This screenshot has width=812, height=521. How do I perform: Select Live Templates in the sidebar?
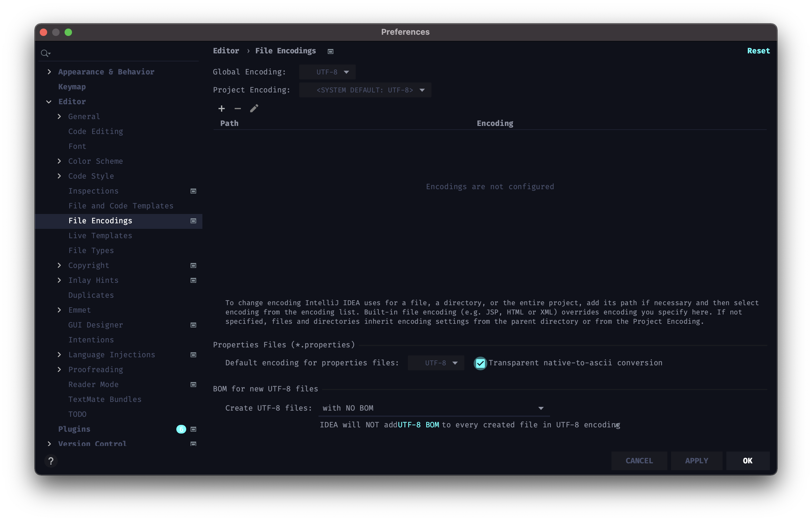click(x=100, y=236)
